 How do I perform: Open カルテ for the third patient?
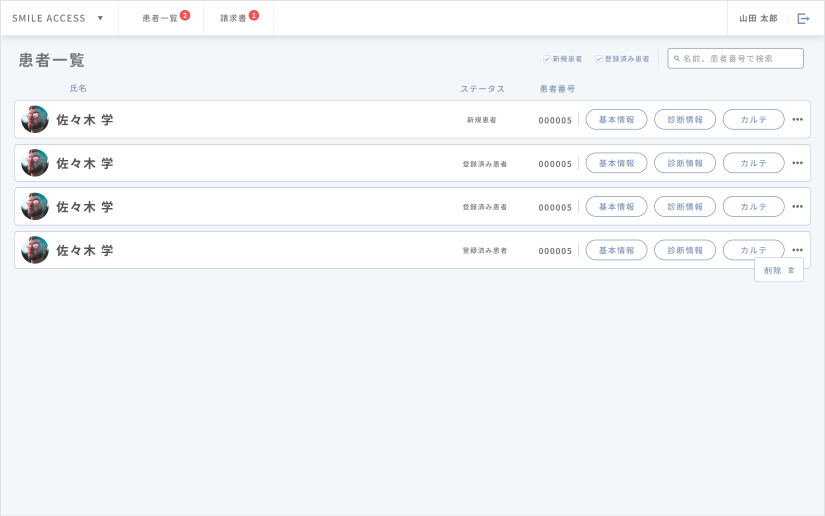753,207
